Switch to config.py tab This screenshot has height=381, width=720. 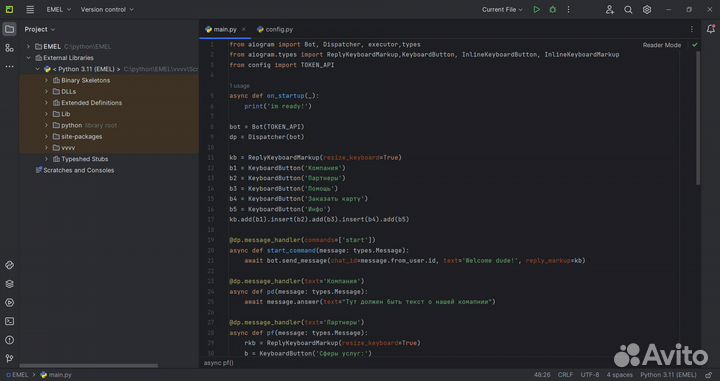275,29
